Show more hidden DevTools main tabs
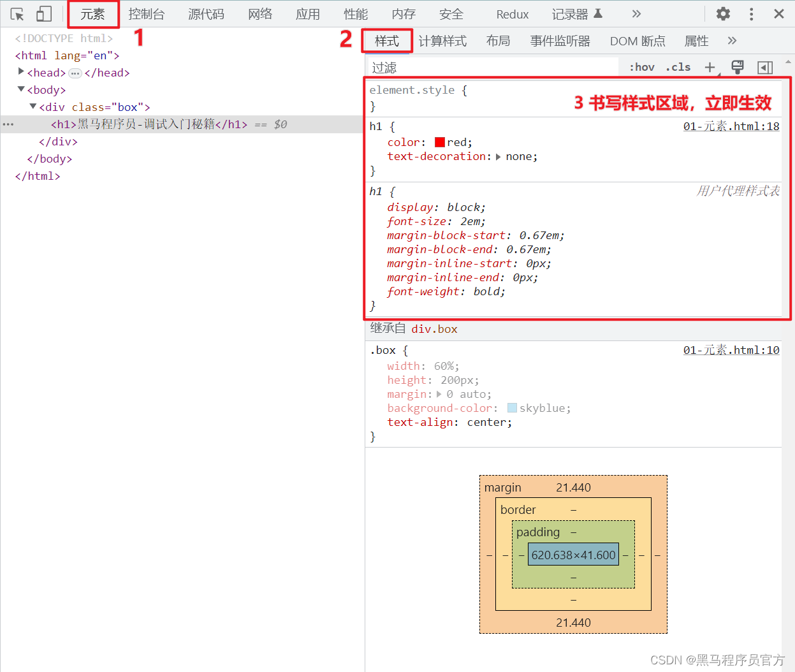Viewport: 795px width, 672px height. point(636,14)
